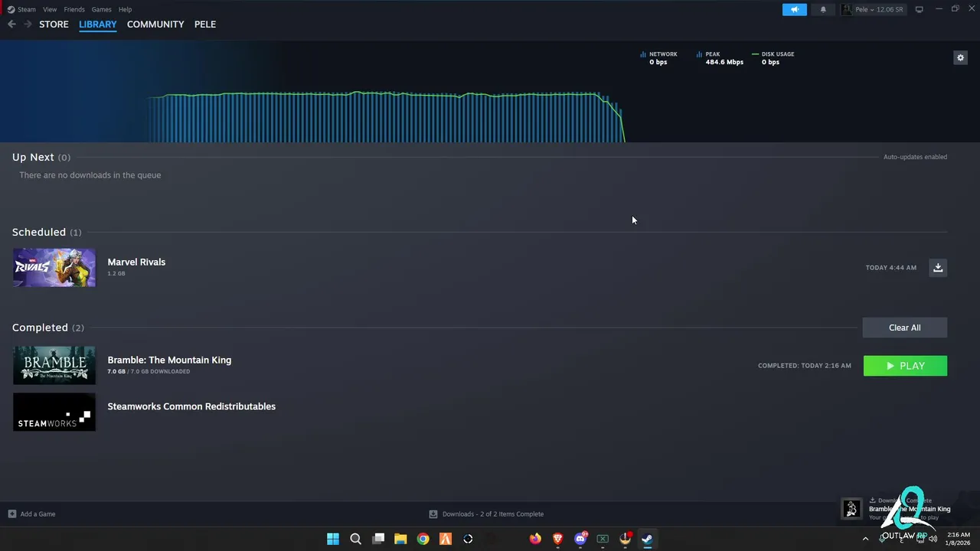980x551 pixels.
Task: Click the Add a Game plus icon
Action: (11, 514)
